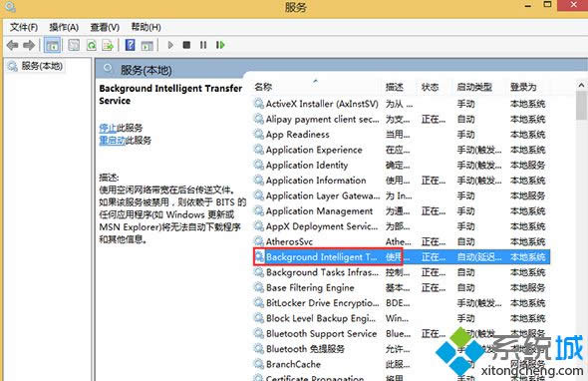The height and width of the screenshot is (381, 588).
Task: Select the Bluetooth Support Service row
Action: 402,334
